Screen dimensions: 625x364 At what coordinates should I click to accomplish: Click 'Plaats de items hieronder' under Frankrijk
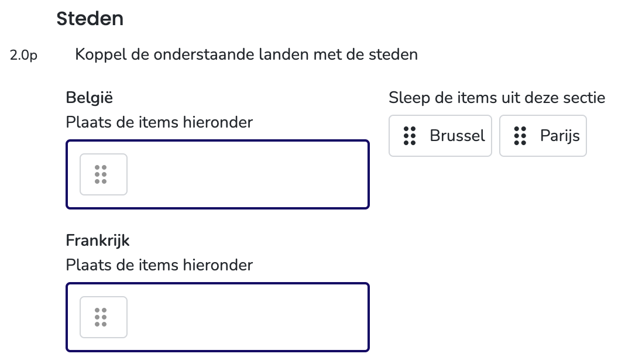point(159,265)
